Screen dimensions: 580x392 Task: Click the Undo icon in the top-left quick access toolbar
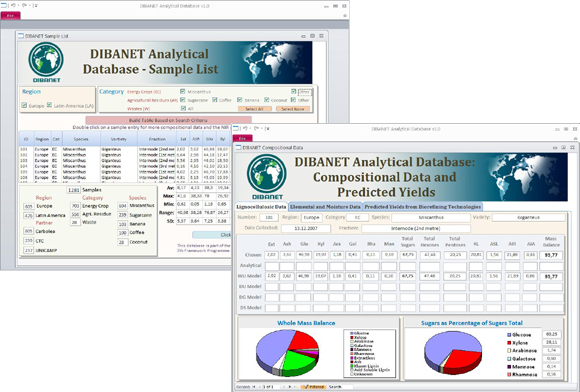(13, 6)
